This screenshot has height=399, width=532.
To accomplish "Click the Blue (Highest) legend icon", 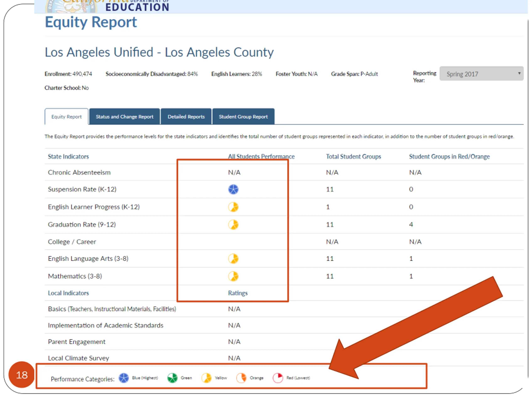I will 124,378.
